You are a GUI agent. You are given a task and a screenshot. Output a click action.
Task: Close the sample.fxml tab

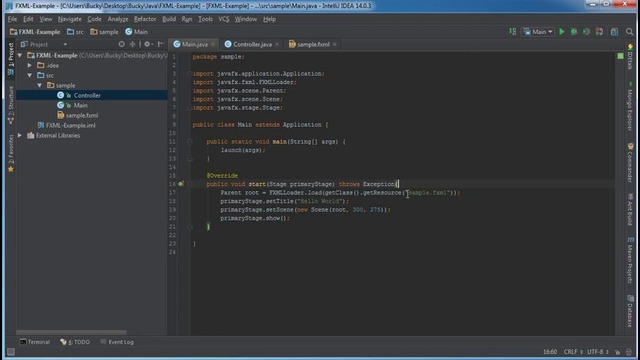pyautogui.click(x=335, y=44)
